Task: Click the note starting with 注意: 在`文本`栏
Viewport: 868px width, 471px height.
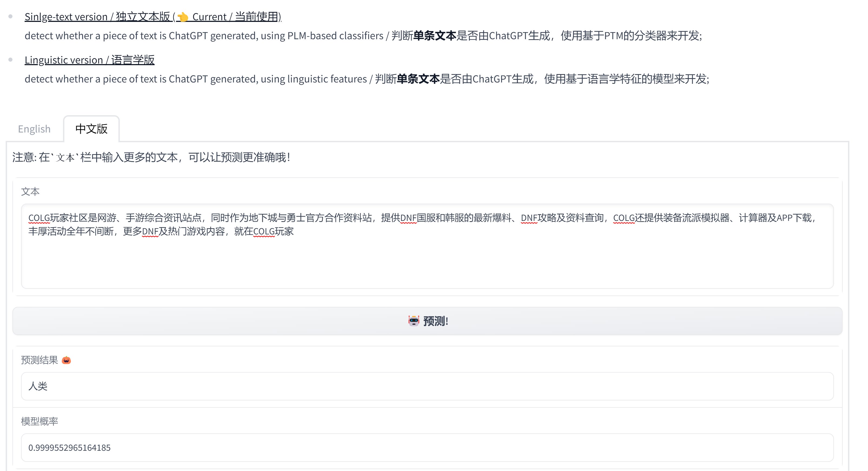Action: click(151, 157)
